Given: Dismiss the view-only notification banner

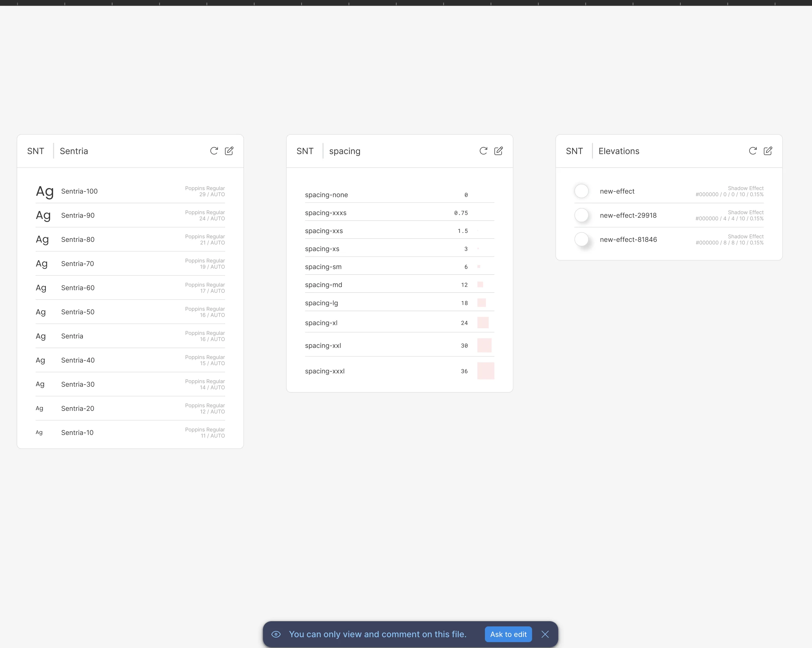Looking at the screenshot, I should [x=545, y=635].
